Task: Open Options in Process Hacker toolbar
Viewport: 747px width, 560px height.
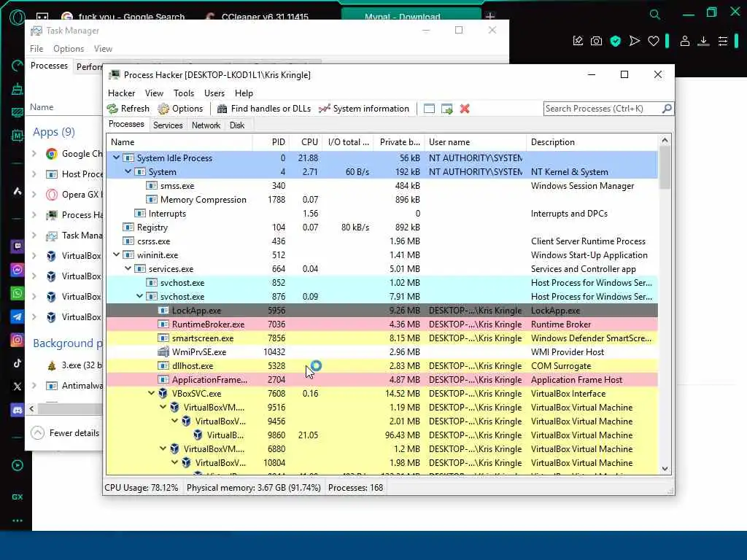Action: [181, 109]
